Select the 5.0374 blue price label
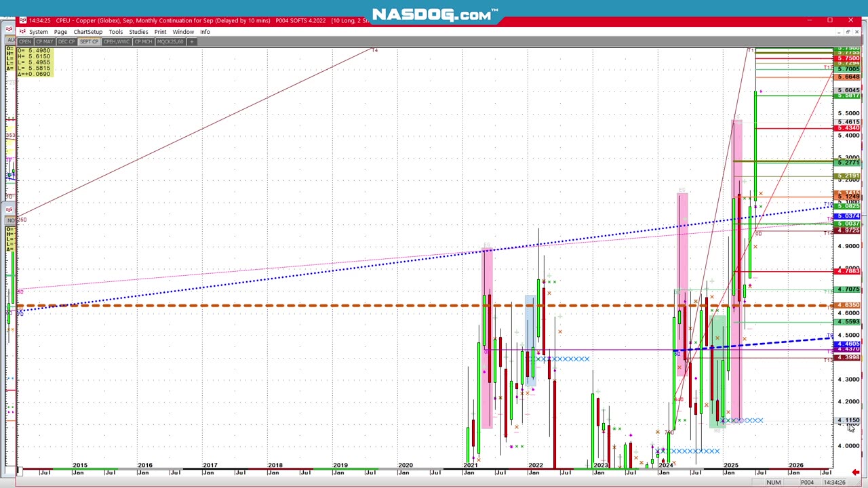 pos(848,216)
